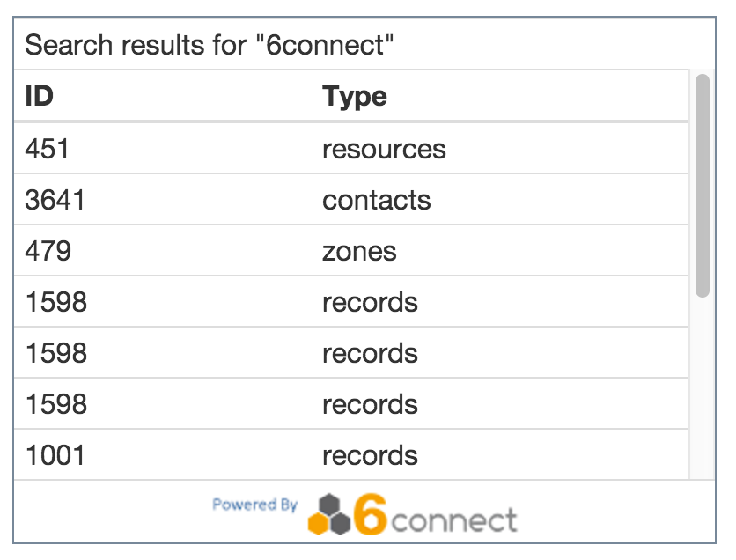This screenshot has height=560, width=736.
Task: Open the "resources" type result
Action: [x=384, y=149]
